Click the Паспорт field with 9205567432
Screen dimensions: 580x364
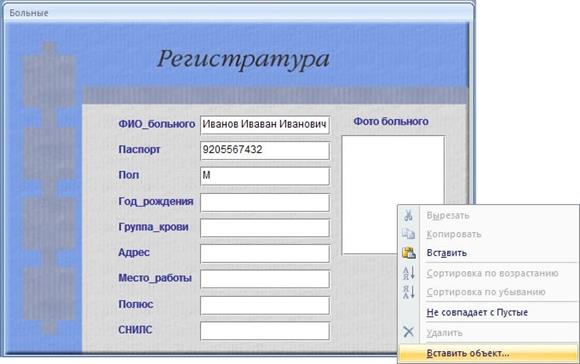pyautogui.click(x=265, y=151)
